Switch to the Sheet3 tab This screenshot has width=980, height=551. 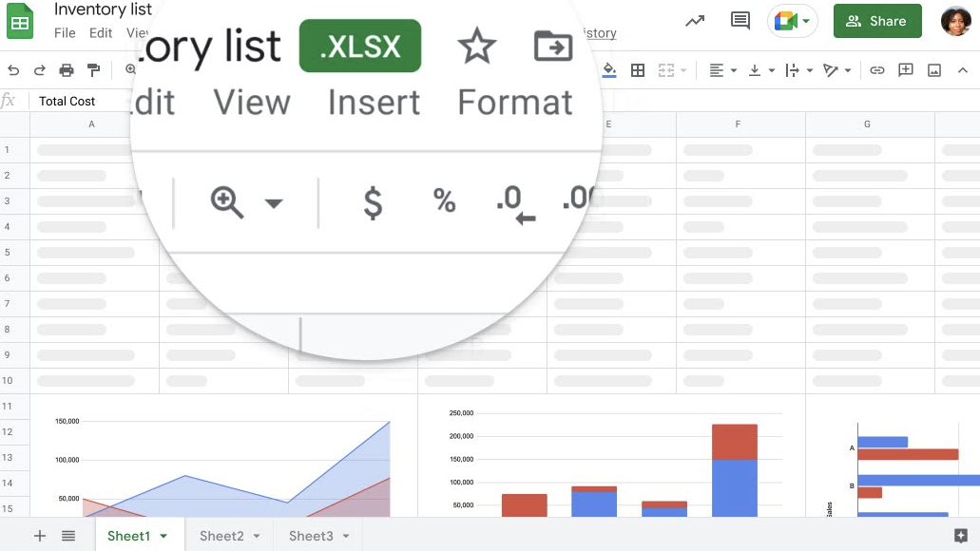(x=311, y=536)
